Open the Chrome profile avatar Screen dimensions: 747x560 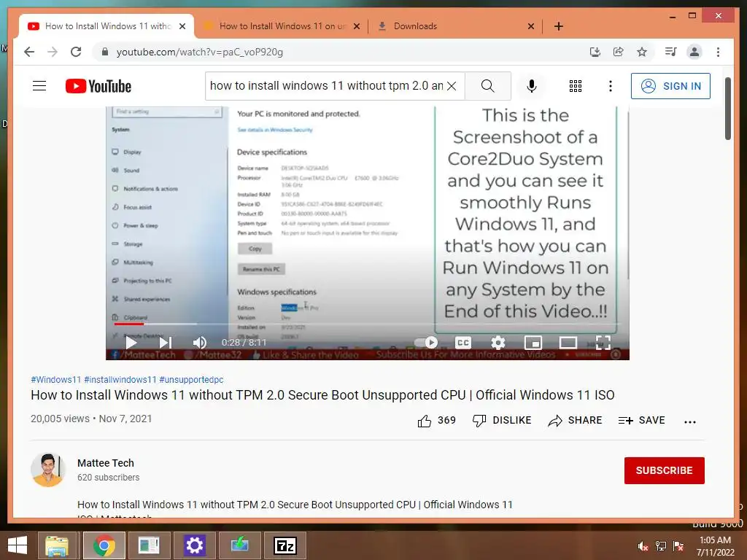tap(694, 52)
